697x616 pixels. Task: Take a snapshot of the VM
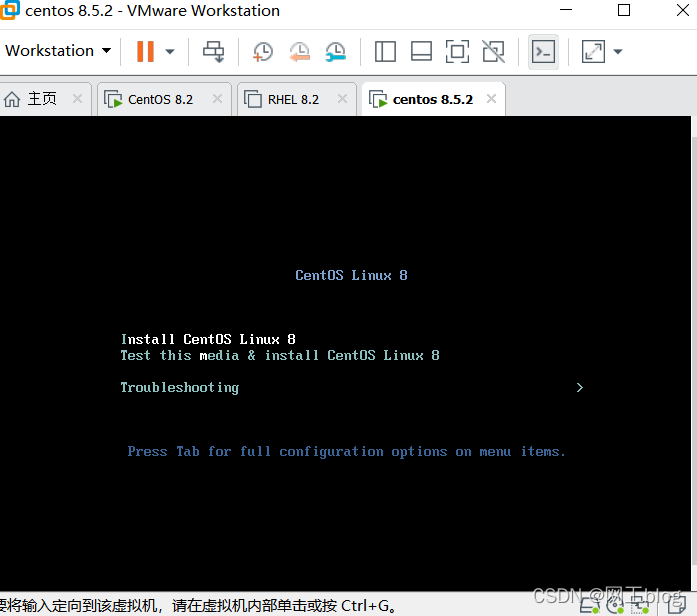pos(263,52)
